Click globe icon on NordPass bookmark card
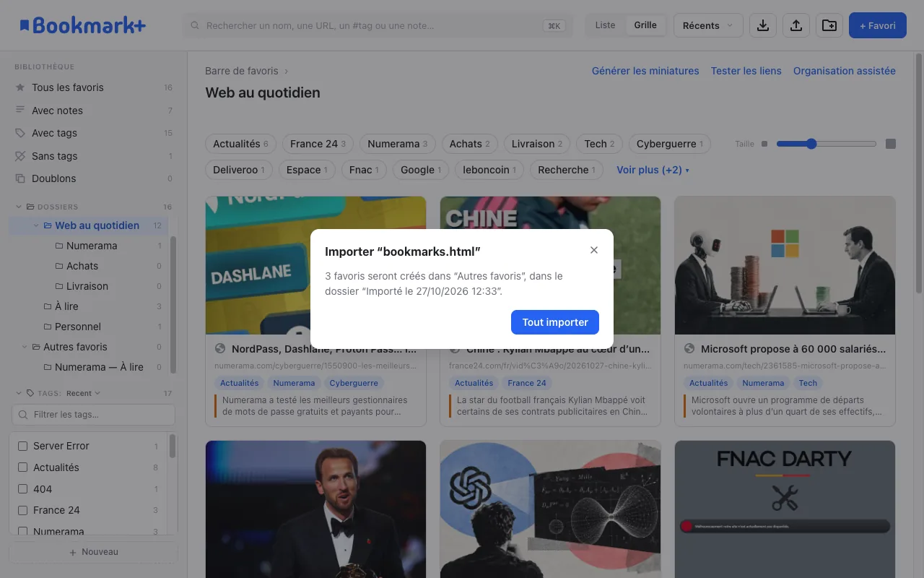 tap(220, 348)
